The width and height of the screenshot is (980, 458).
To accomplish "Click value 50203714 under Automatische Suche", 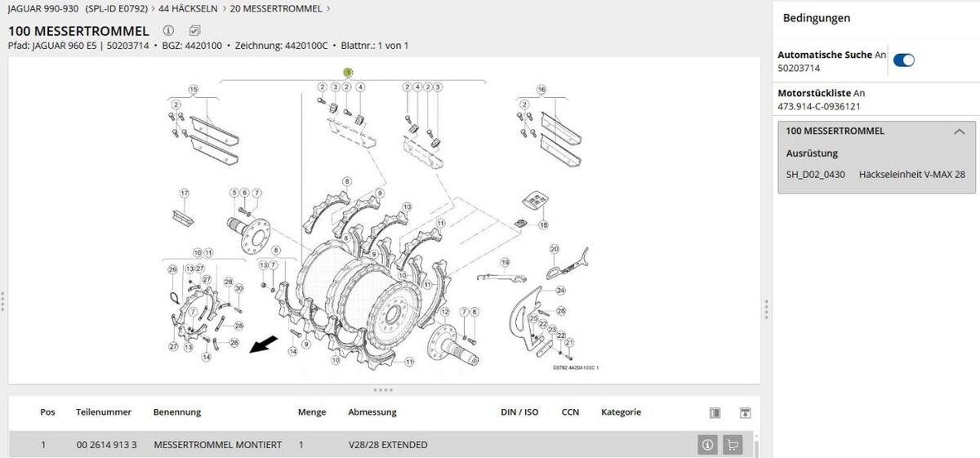I will (x=799, y=68).
